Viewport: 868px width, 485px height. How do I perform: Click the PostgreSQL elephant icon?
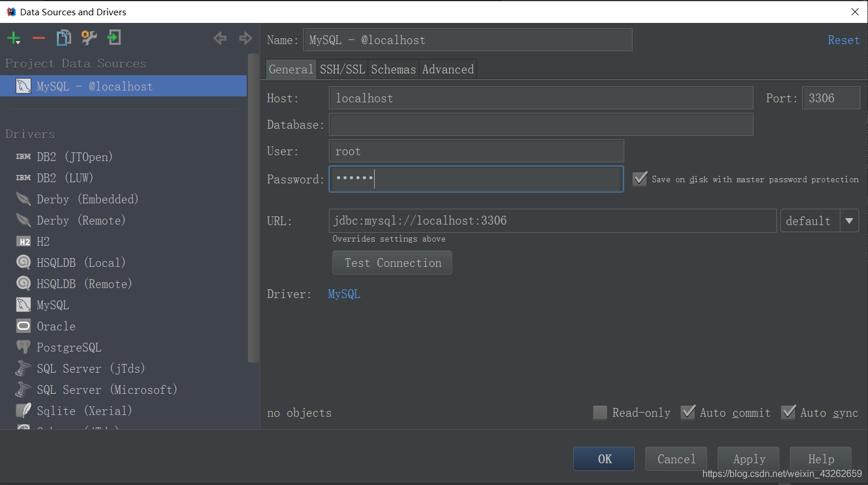click(23, 347)
